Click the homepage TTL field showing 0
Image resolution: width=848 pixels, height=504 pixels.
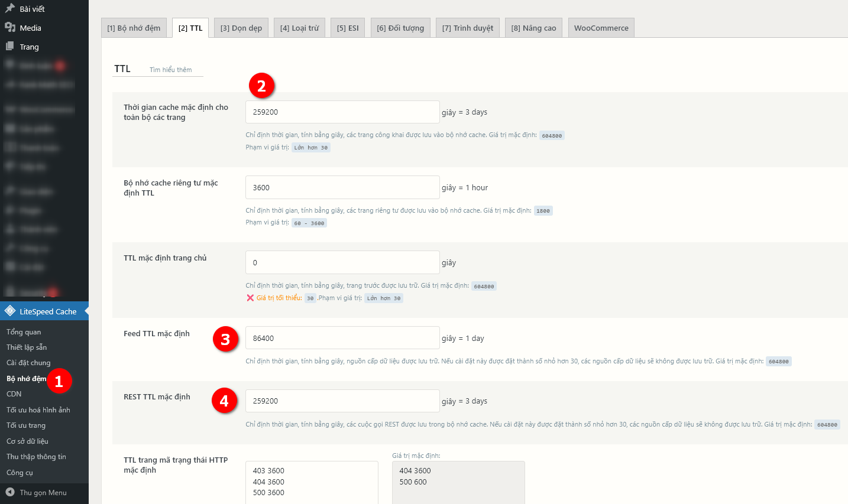click(342, 263)
